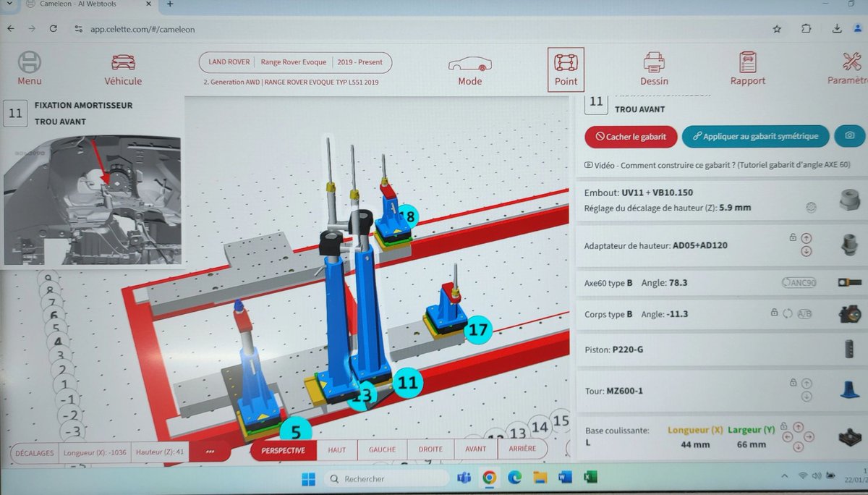Viewport: 868px width, 495px height.
Task: Open Windows Start menu
Action: (308, 478)
